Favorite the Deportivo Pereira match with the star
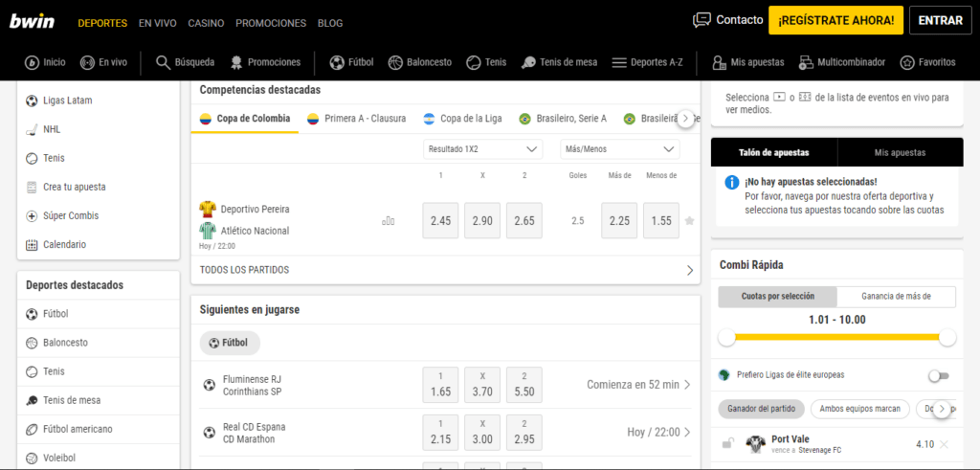The height and width of the screenshot is (470, 980). coord(689,220)
